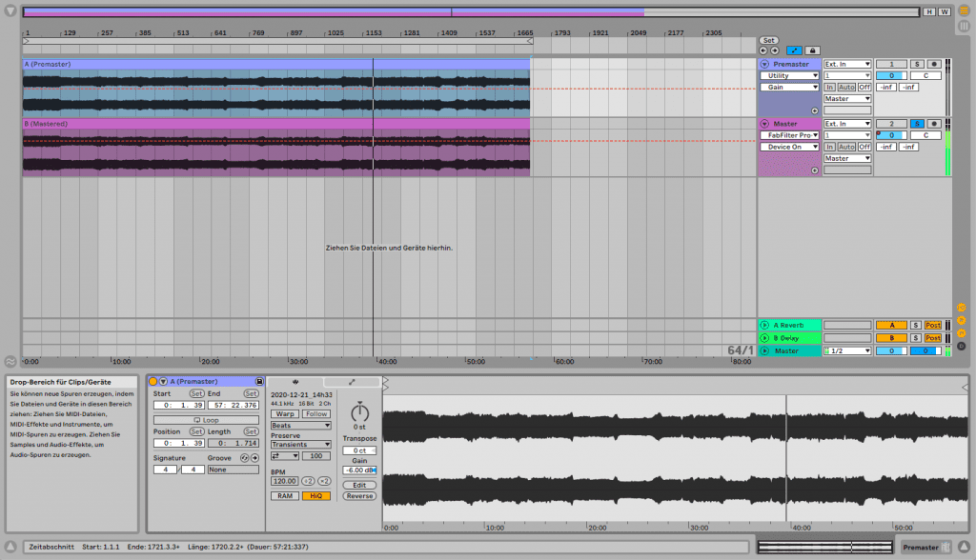Click the Edit button in the sample panel
The image size is (976, 560).
[359, 485]
